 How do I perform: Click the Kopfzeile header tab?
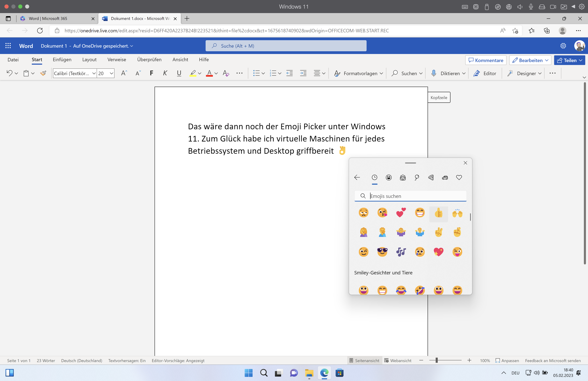click(x=439, y=97)
